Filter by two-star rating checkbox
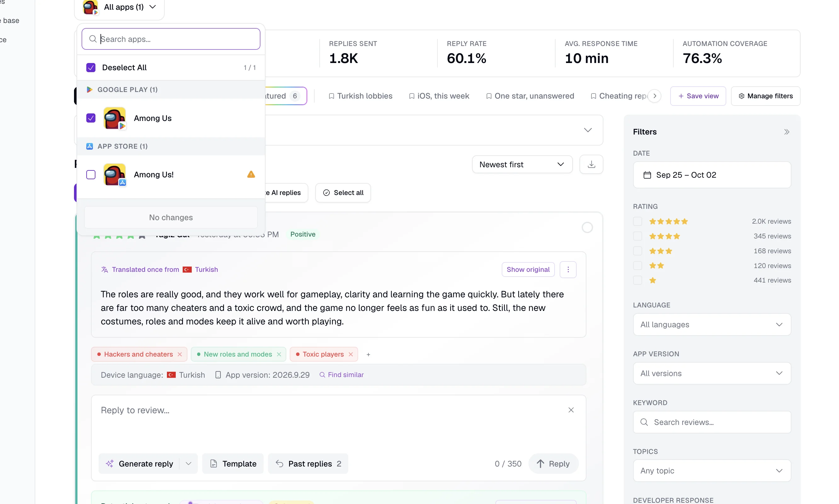The height and width of the screenshot is (504, 839). (x=637, y=266)
